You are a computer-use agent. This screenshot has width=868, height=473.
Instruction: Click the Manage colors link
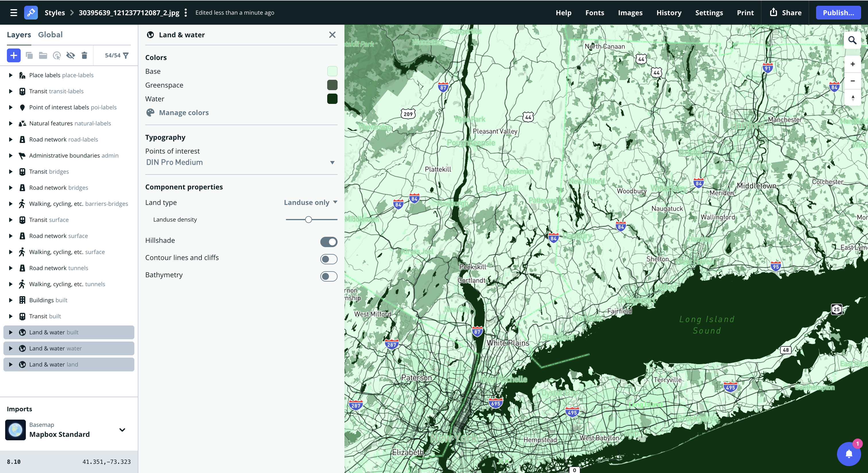point(184,113)
